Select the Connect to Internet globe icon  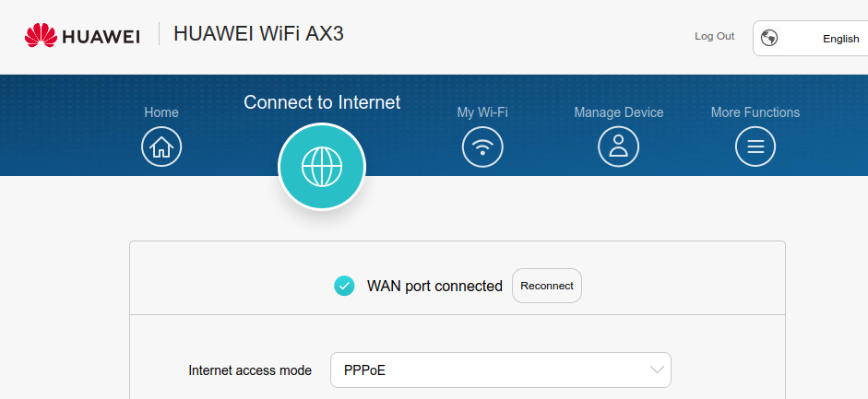pos(322,166)
